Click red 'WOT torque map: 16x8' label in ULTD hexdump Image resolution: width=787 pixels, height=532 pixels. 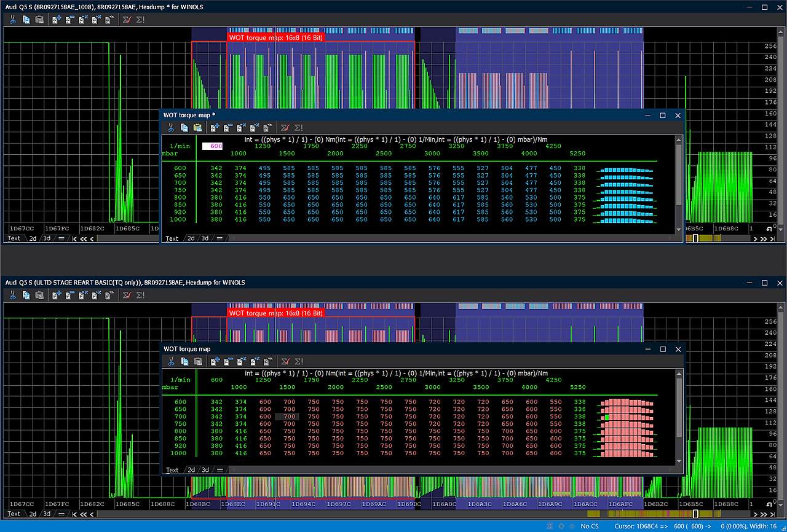[275, 313]
